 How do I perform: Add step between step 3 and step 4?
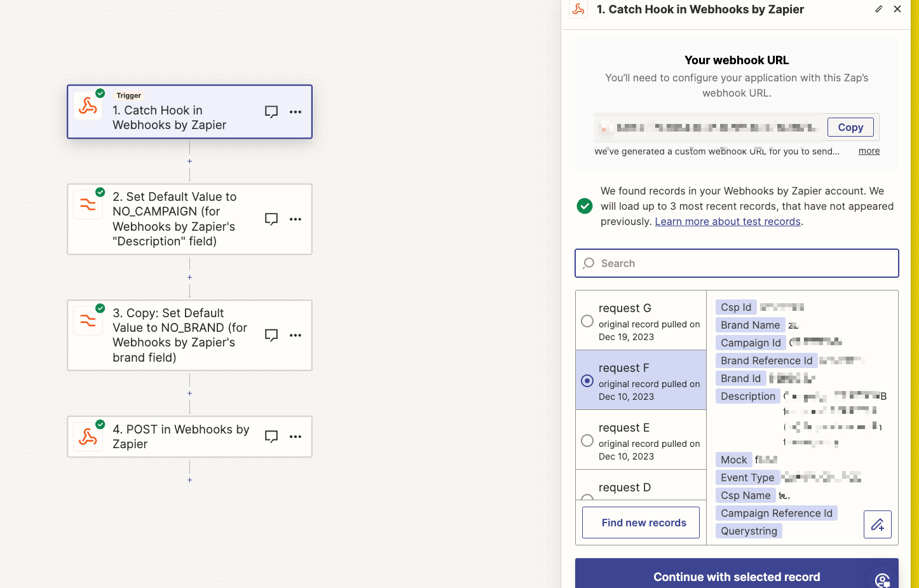coord(189,393)
